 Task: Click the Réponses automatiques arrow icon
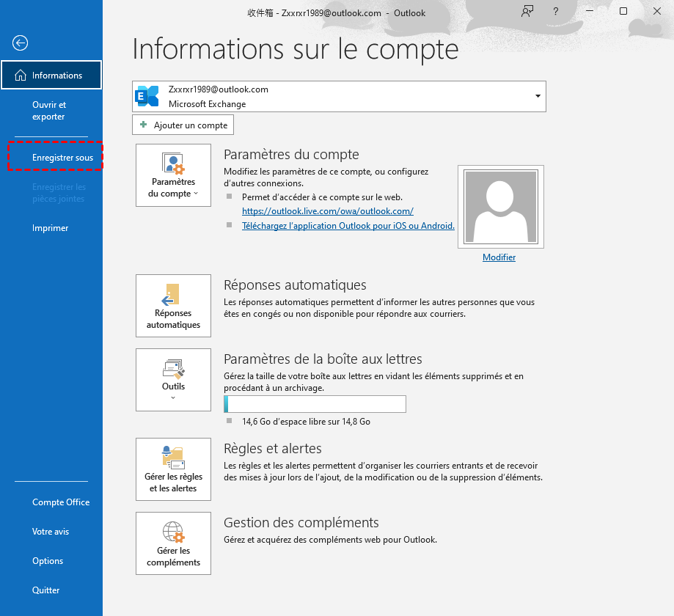coord(171,295)
